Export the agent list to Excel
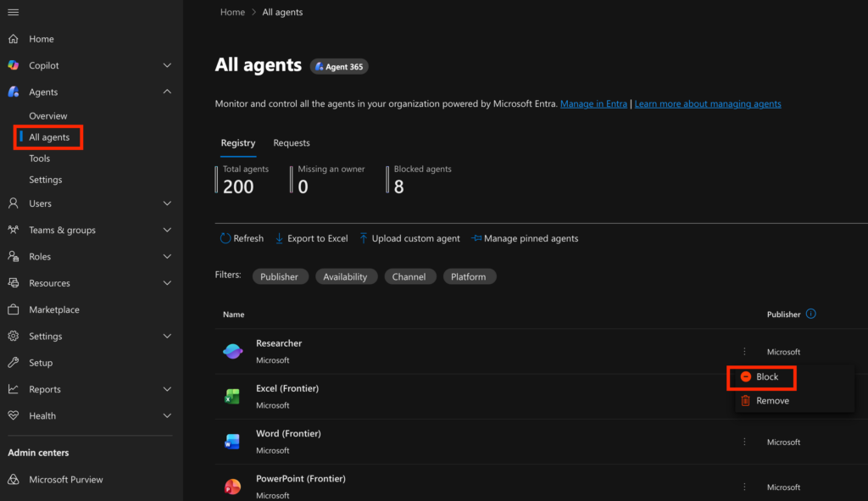 click(311, 238)
